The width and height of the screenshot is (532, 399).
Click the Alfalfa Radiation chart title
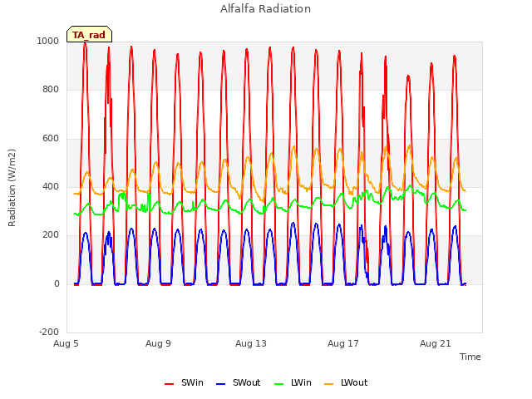point(265,8)
